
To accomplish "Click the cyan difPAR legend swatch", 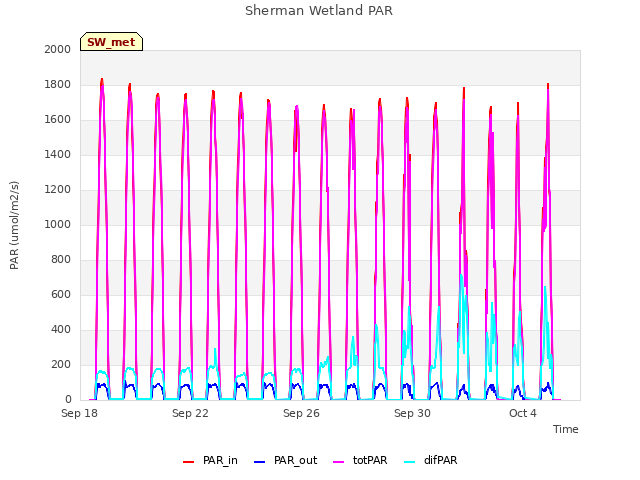I will pyautogui.click(x=409, y=462).
